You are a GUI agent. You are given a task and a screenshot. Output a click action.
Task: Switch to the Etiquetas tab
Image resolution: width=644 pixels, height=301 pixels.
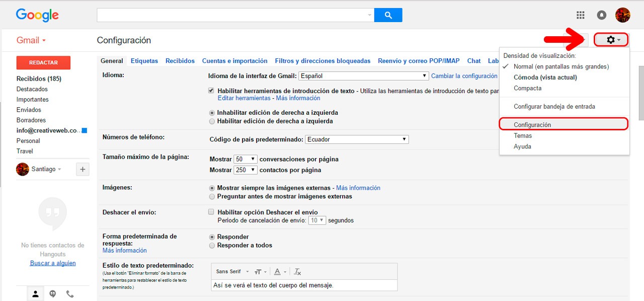tap(144, 61)
